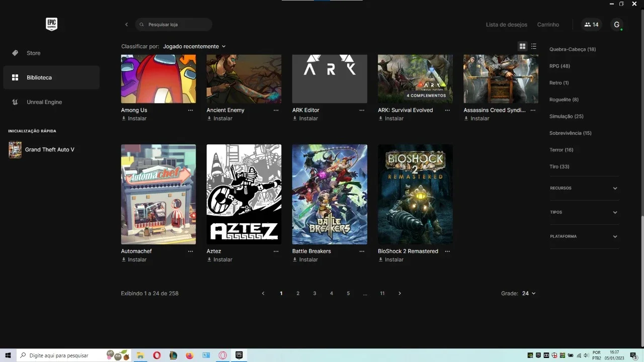Install Aztez
This screenshot has height=362, width=644.
click(219, 260)
